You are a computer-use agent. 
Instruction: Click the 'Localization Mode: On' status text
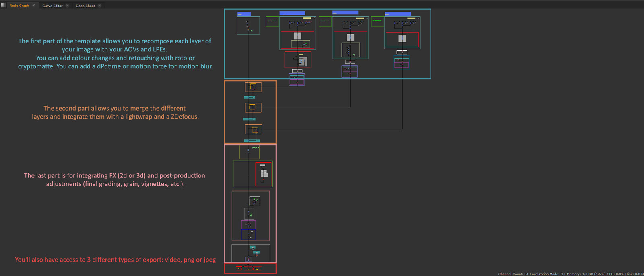tap(547, 274)
